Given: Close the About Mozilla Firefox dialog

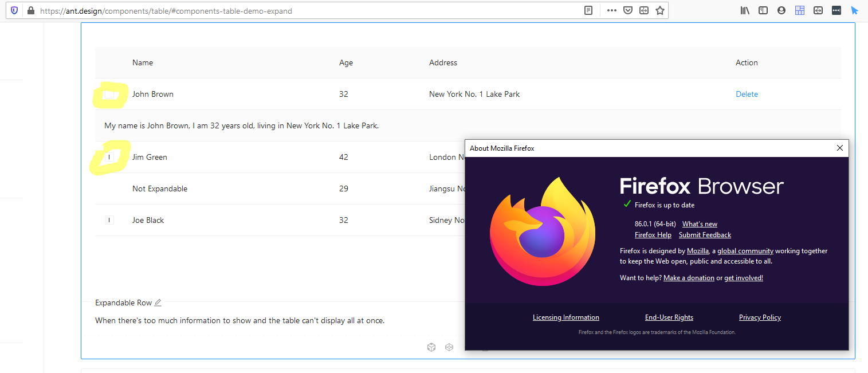Looking at the screenshot, I should 840,148.
